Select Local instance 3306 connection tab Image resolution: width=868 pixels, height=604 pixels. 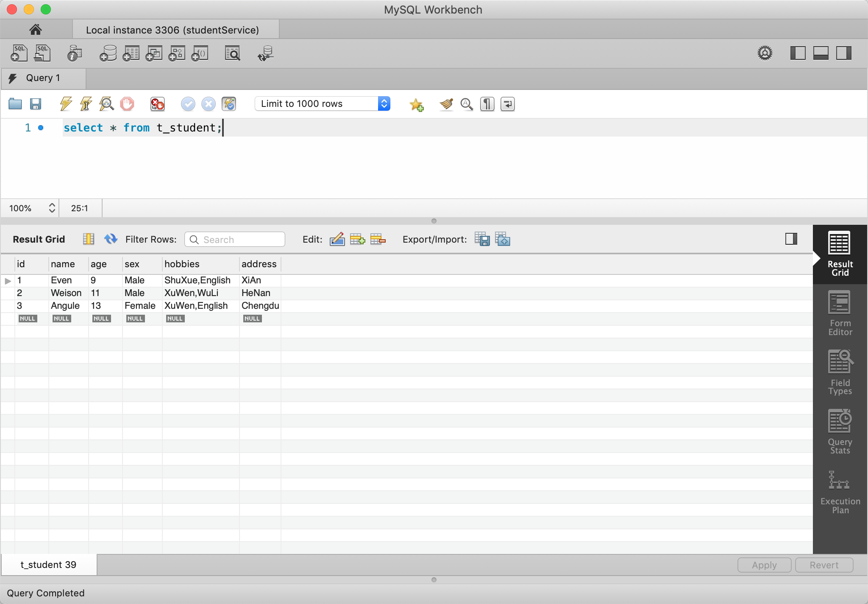175,30
